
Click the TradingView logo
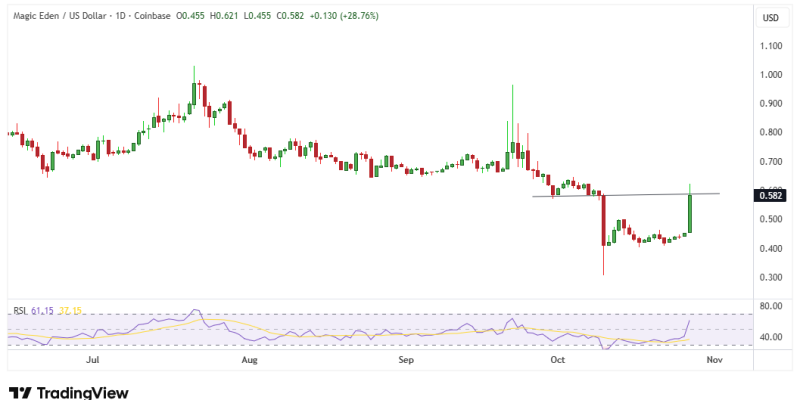(66, 392)
